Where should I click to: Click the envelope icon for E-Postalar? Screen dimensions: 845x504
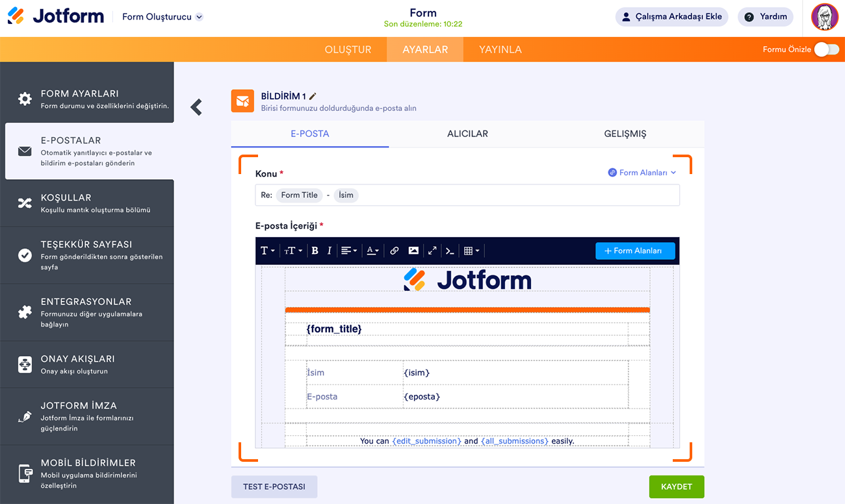coord(25,151)
